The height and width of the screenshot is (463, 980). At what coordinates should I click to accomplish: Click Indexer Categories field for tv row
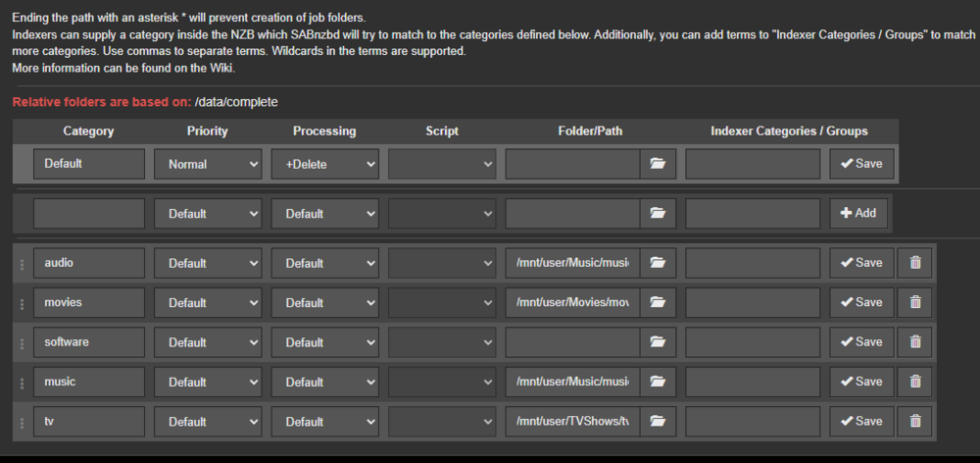click(753, 421)
